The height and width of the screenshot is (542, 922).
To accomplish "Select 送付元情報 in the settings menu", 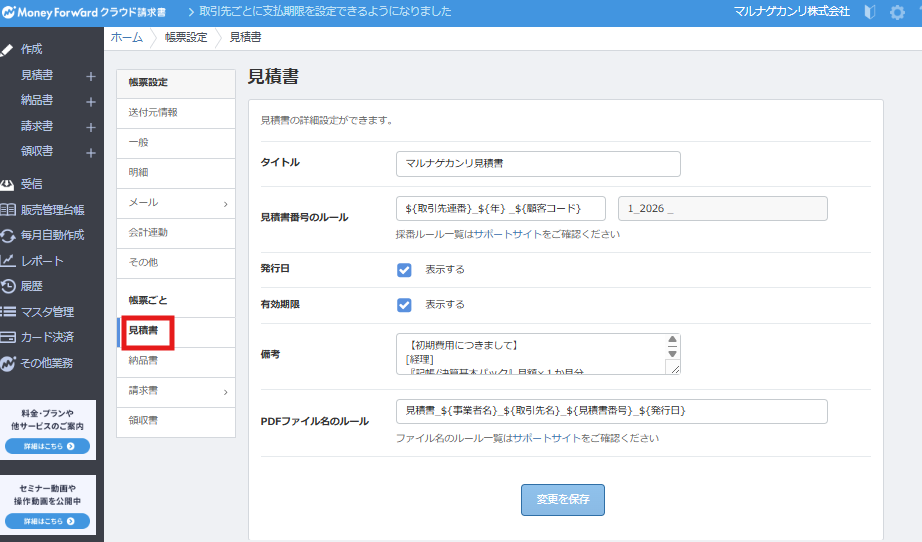I will coord(153,113).
